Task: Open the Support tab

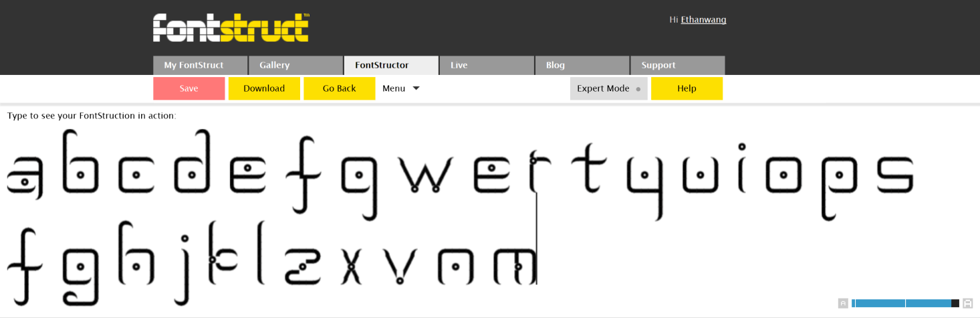Action: click(677, 66)
